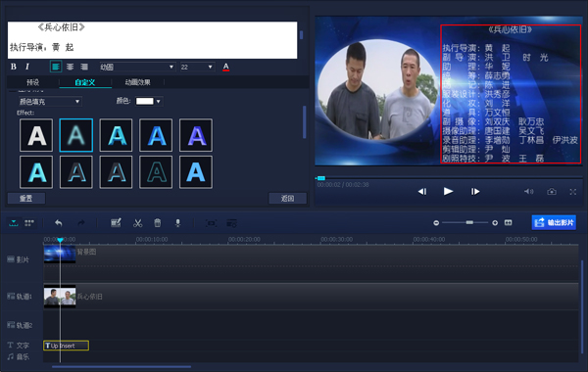Screen dimensions: 588x372
Task: Select the 背景图 clip on 影片 track
Action: 60,254
